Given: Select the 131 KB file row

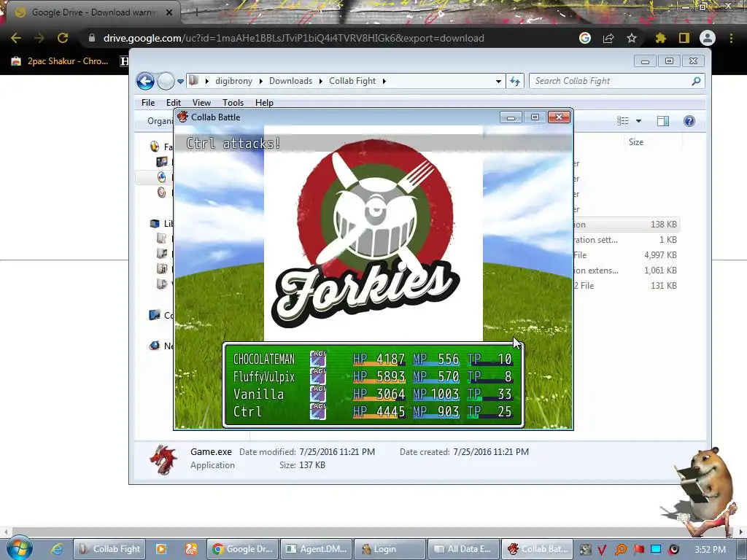Looking at the screenshot, I should pos(625,285).
